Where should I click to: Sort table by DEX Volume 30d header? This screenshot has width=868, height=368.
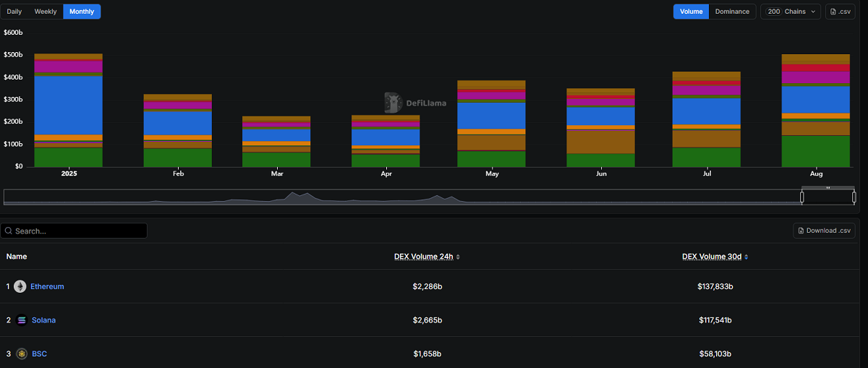(711, 257)
